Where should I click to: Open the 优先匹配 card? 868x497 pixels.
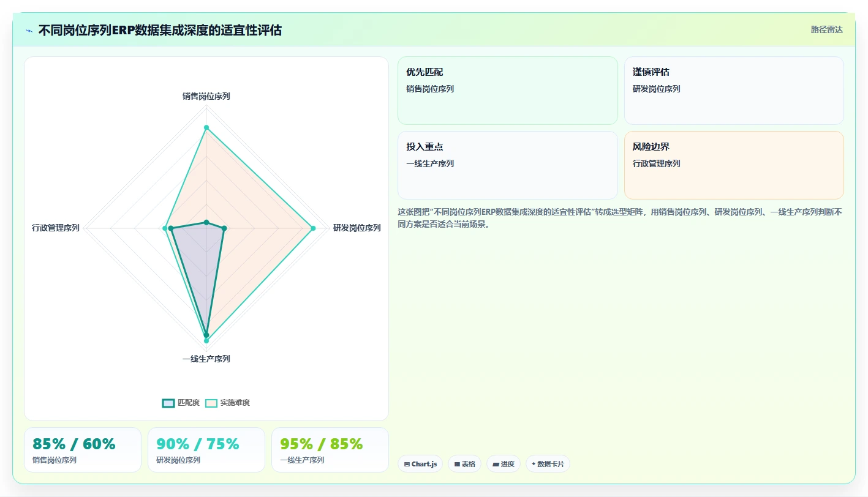click(508, 91)
